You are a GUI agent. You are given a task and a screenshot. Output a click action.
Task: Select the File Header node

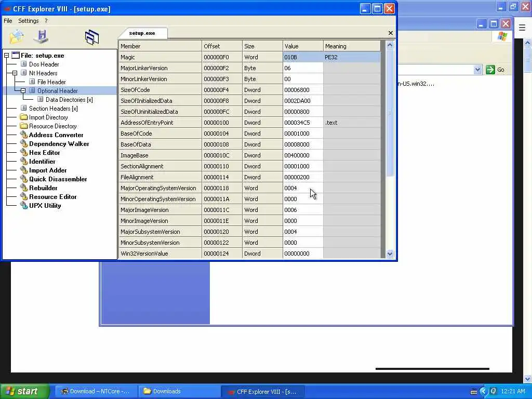click(51, 82)
